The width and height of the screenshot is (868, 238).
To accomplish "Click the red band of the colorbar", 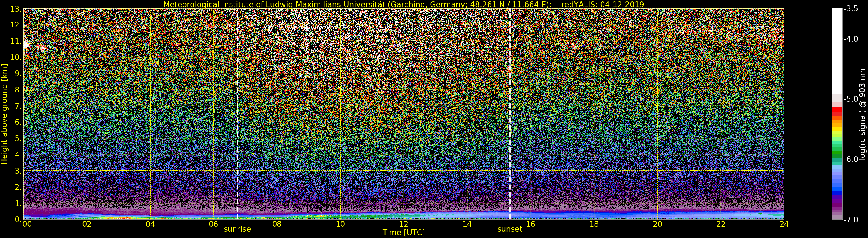I will (837, 112).
